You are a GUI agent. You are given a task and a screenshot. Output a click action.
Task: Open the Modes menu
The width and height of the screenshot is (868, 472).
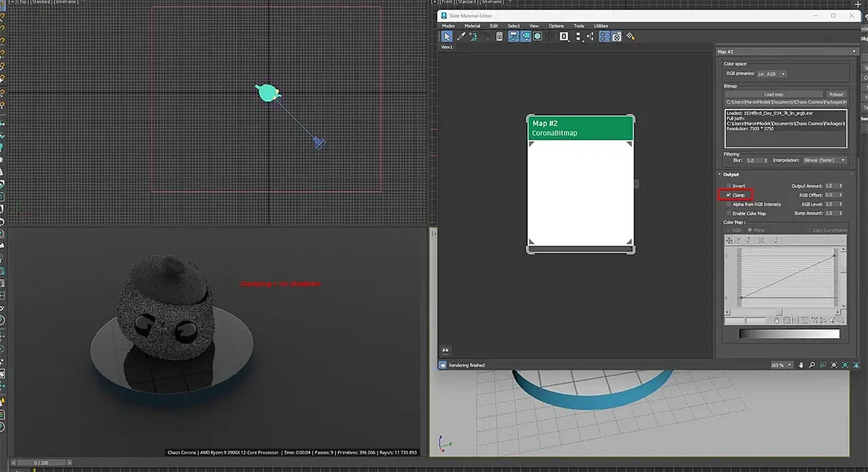(448, 26)
